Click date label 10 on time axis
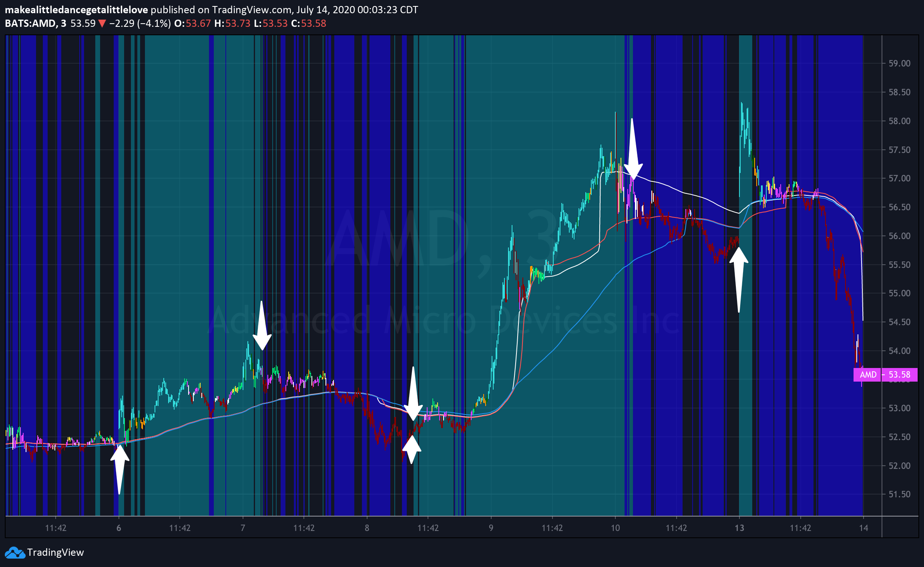Image resolution: width=924 pixels, height=567 pixels. 615,528
